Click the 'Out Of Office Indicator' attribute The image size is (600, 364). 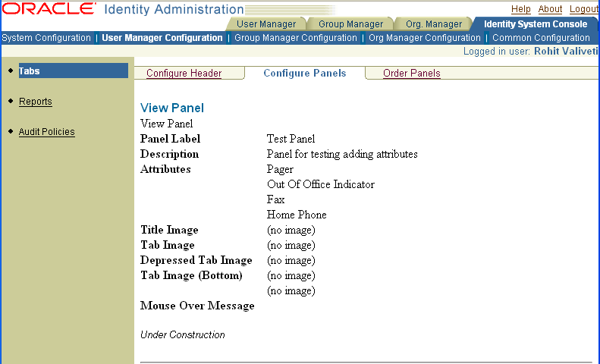321,184
